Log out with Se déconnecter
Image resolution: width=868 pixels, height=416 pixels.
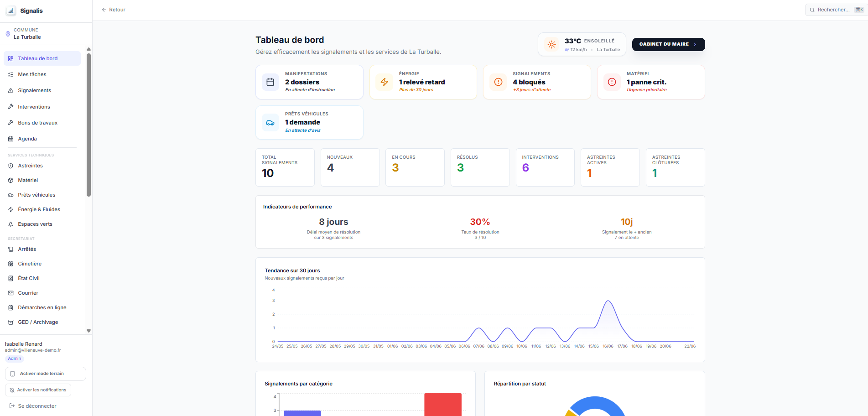pos(33,406)
